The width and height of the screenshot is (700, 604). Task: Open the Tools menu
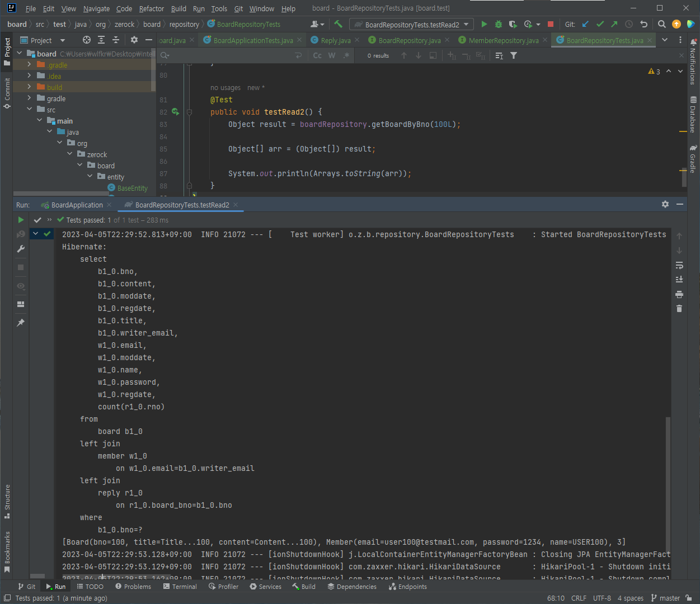[x=219, y=8]
